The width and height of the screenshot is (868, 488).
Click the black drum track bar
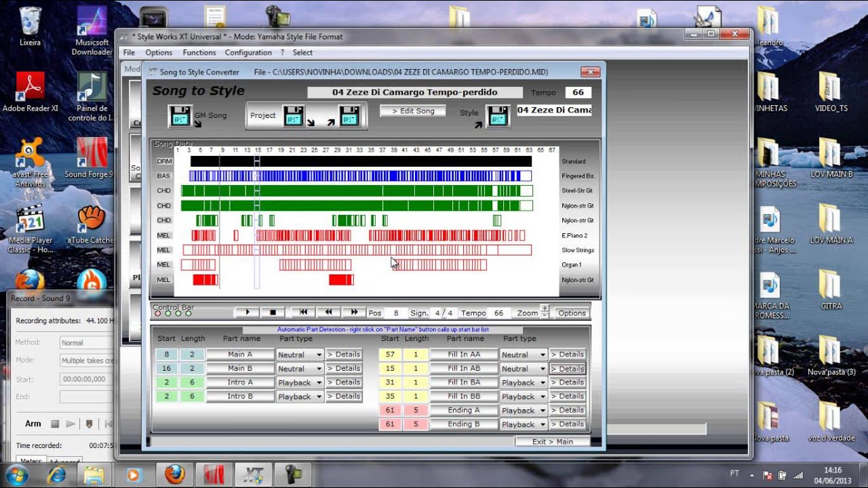361,161
